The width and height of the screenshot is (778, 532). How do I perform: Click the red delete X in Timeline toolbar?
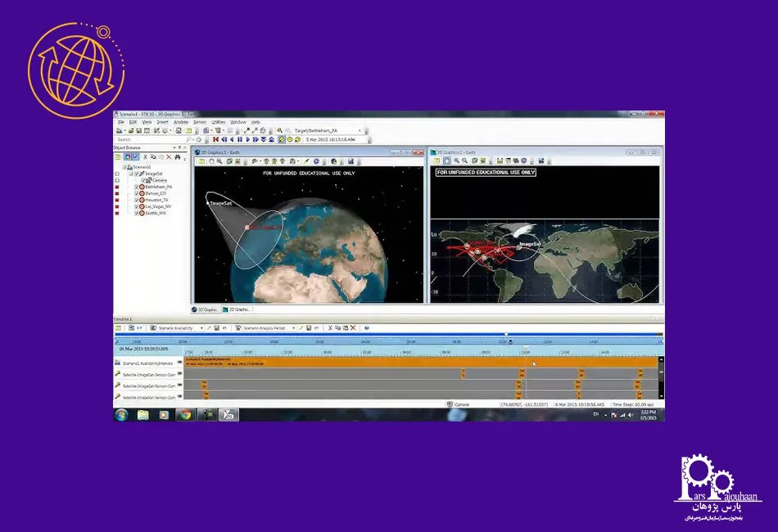[x=353, y=327]
